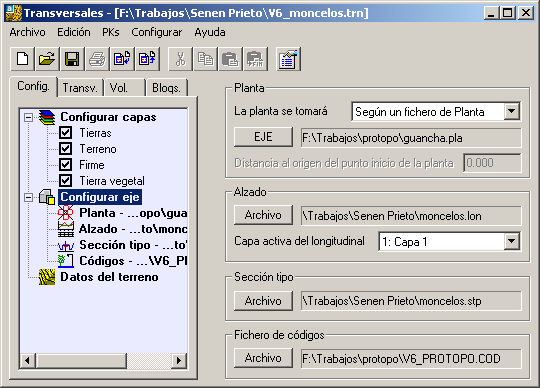Click the stacked layers icon of Configurar capas
Screen dimensions: 540x388
click(x=47, y=117)
